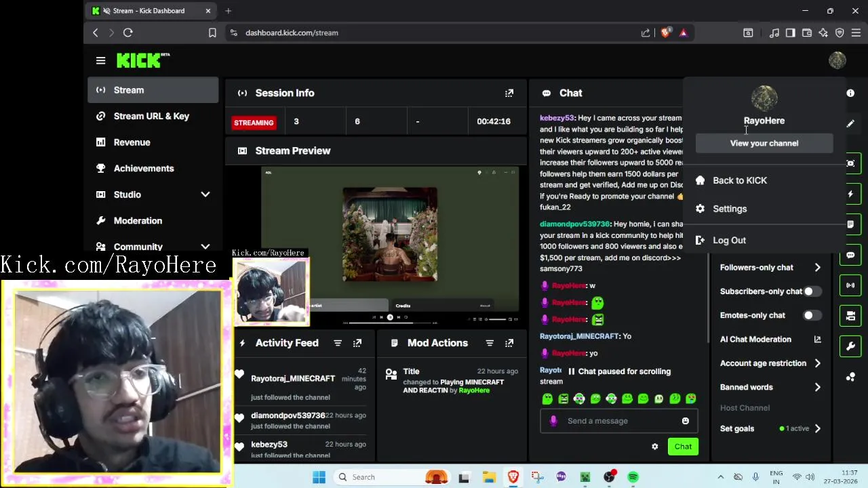This screenshot has width=868, height=488.
Task: Open Brave Wallet icon in toolbar
Action: tap(807, 33)
